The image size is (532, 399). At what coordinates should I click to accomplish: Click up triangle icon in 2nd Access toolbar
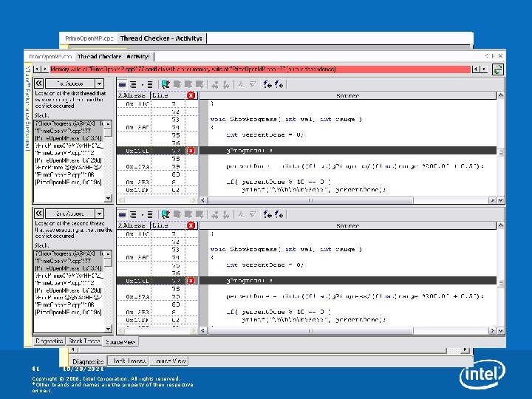click(241, 214)
